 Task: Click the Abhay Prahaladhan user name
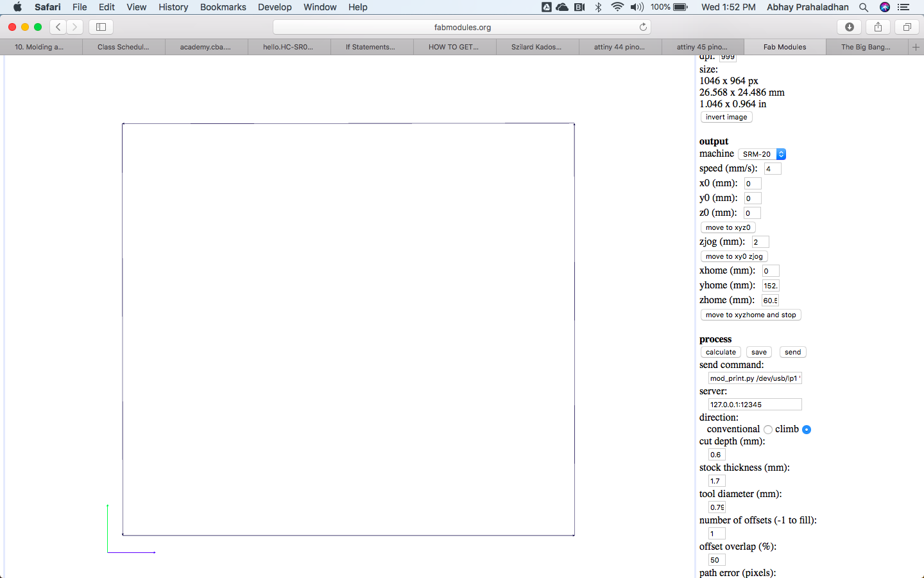tap(808, 7)
